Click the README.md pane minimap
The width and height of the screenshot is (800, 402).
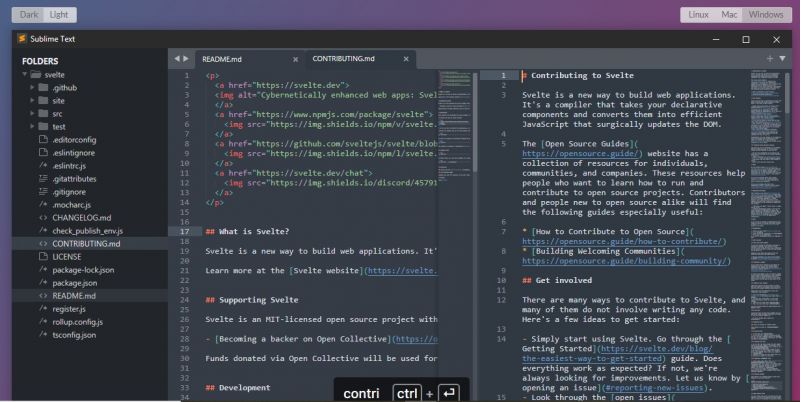pyautogui.click(x=454, y=125)
